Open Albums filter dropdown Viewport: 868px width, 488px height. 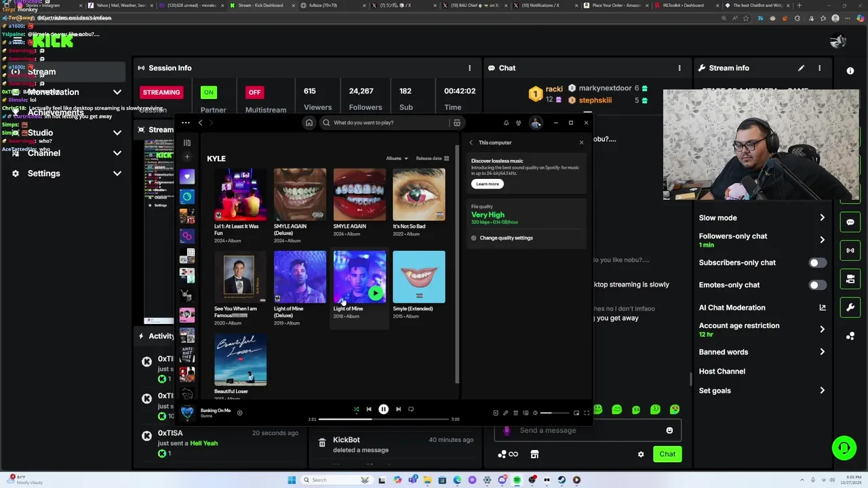397,159
